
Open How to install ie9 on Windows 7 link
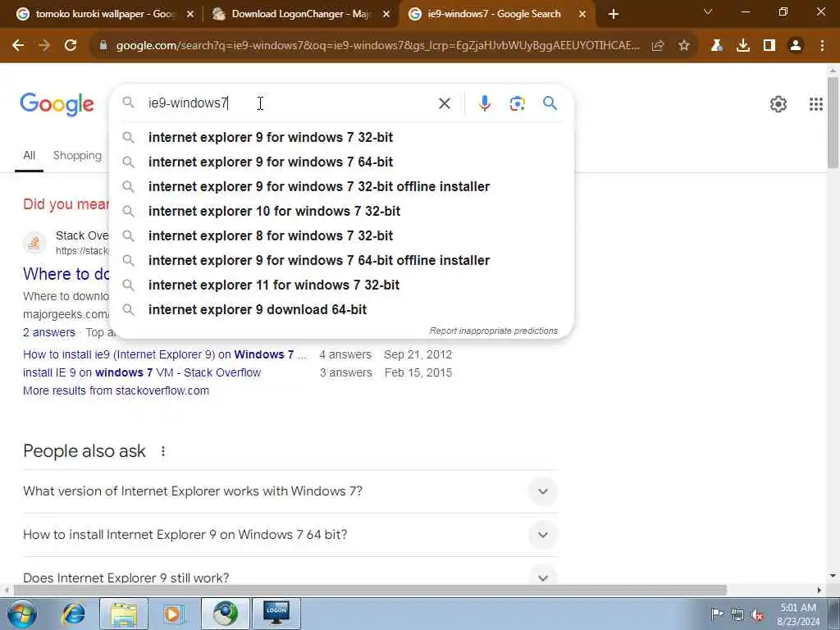(x=165, y=354)
